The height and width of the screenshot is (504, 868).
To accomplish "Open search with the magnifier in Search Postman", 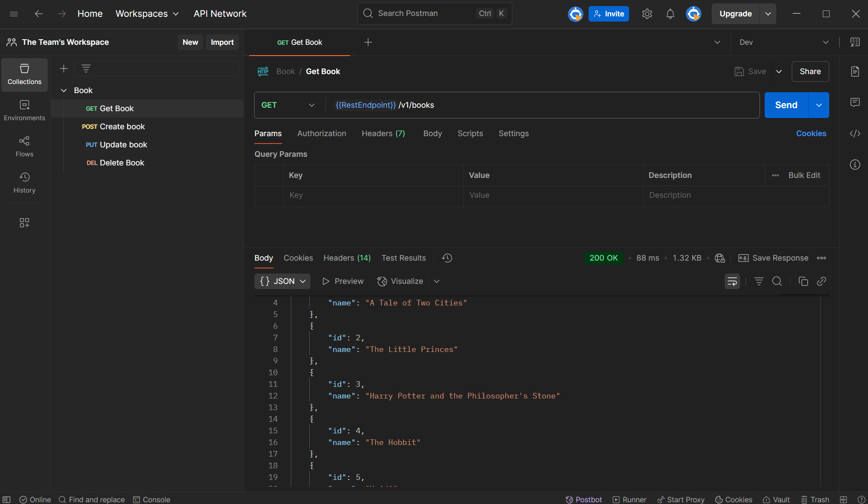I will point(368,13).
